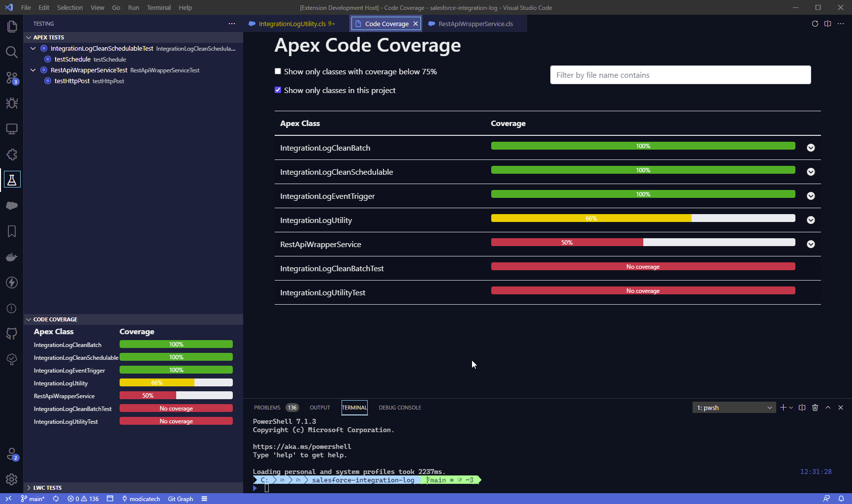This screenshot has width=852, height=504.
Task: Open the Docker view
Action: tap(12, 257)
